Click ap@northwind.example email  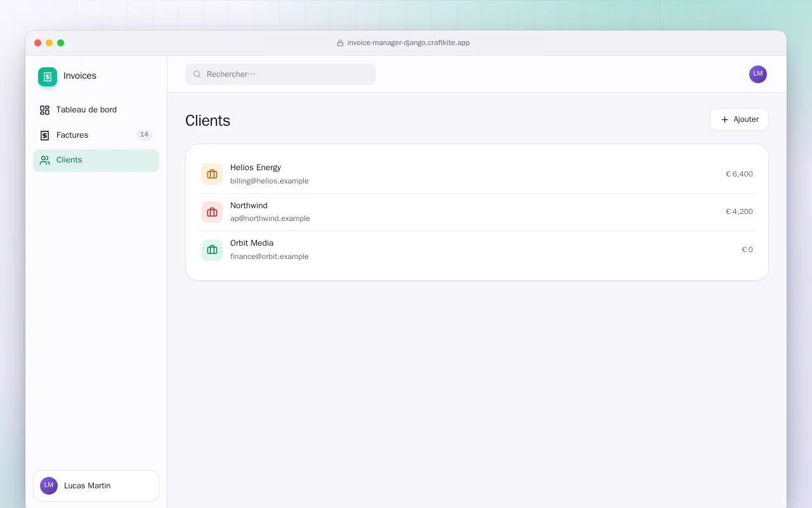270,218
